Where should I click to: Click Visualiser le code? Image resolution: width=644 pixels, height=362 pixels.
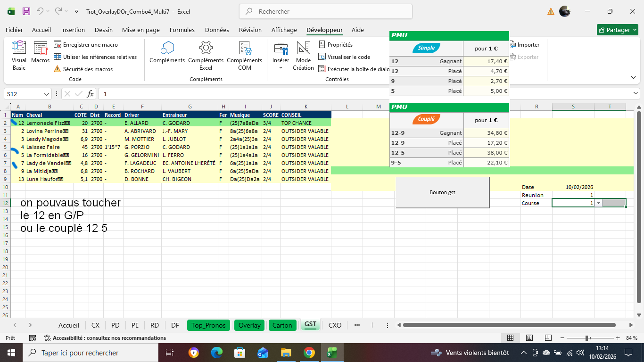[x=344, y=57]
